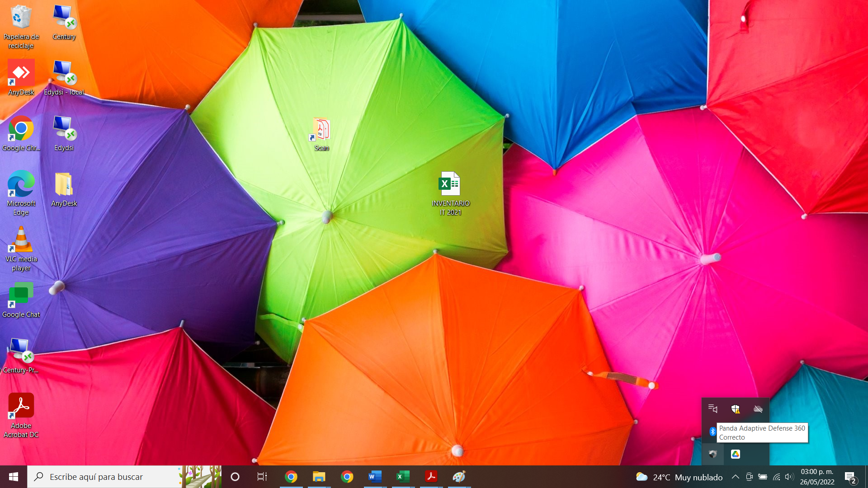868x488 pixels.
Task: Open the Papelera de reciclaje icon
Action: click(x=21, y=18)
